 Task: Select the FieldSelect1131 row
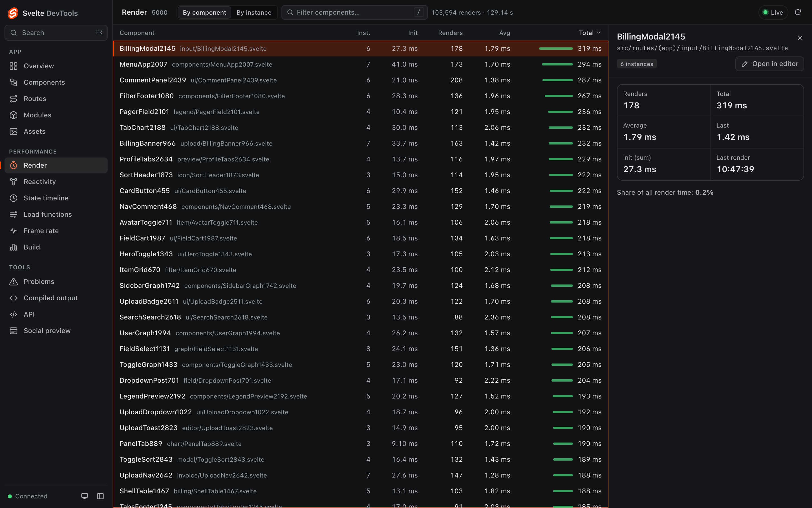click(x=360, y=349)
